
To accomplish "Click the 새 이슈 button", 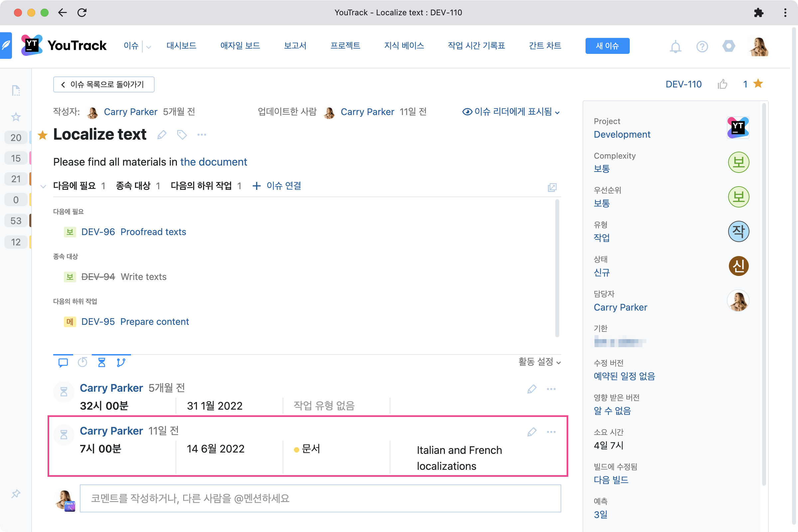I will [x=607, y=46].
